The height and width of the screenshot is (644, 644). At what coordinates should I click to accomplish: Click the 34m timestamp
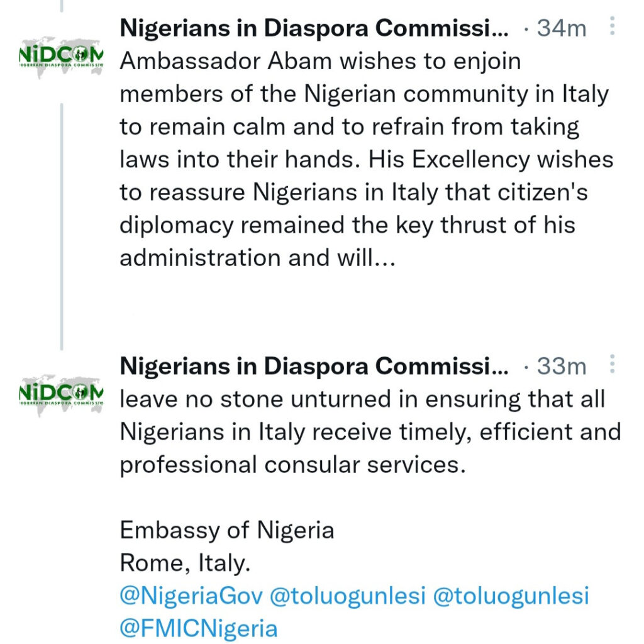click(561, 28)
